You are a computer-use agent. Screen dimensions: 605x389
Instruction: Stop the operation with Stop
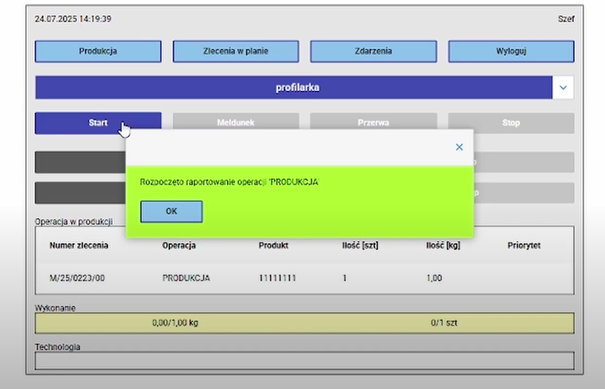tap(511, 123)
